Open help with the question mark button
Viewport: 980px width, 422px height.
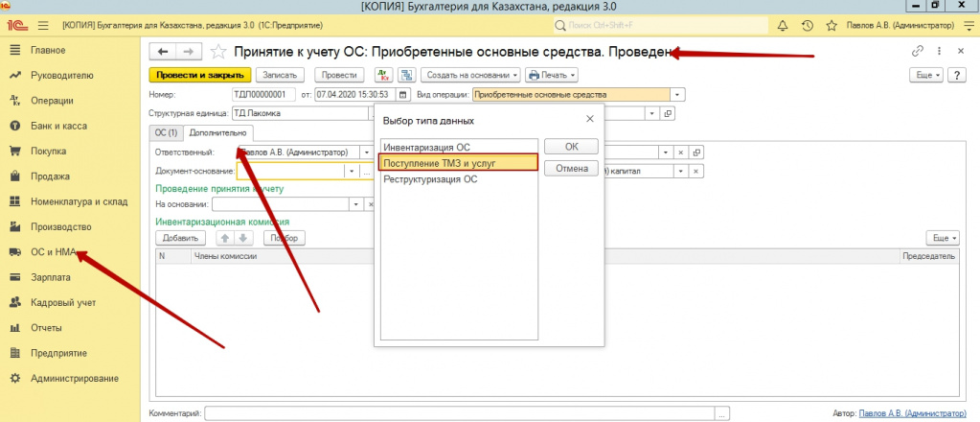click(956, 75)
